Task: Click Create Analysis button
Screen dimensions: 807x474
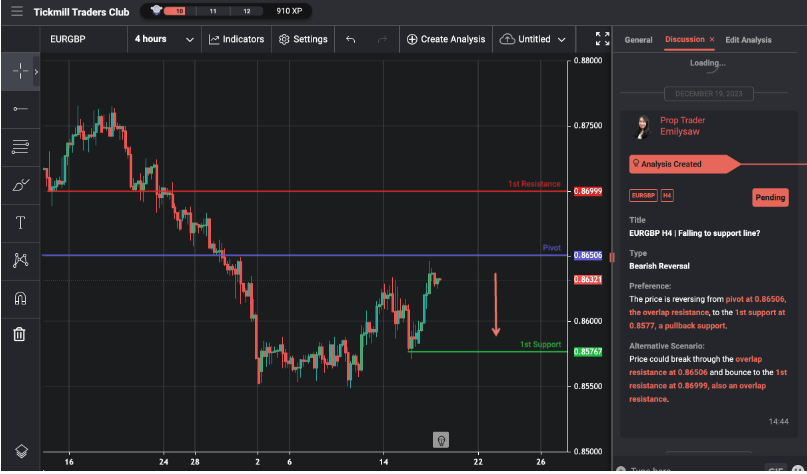Action: (x=446, y=39)
